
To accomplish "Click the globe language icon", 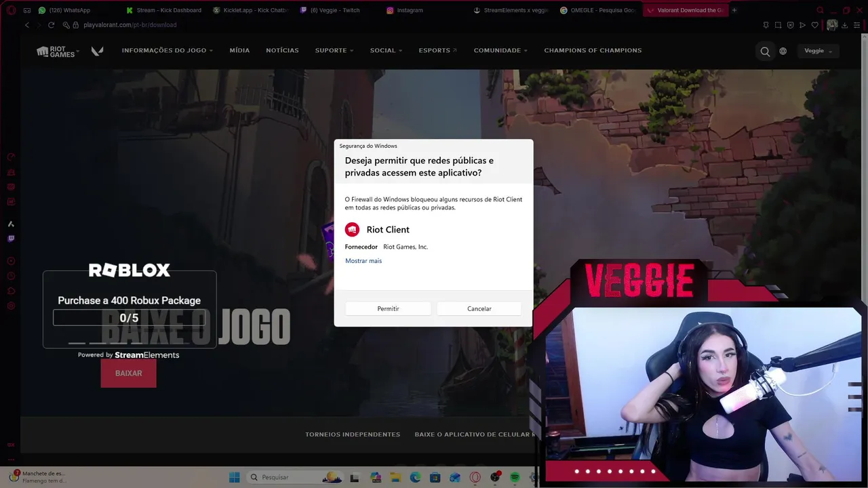I will (783, 51).
